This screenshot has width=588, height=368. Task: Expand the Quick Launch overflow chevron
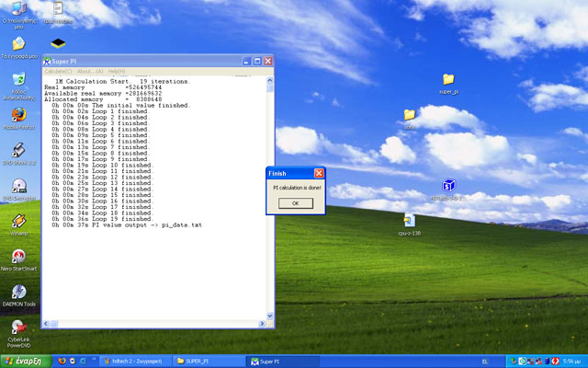(94, 359)
